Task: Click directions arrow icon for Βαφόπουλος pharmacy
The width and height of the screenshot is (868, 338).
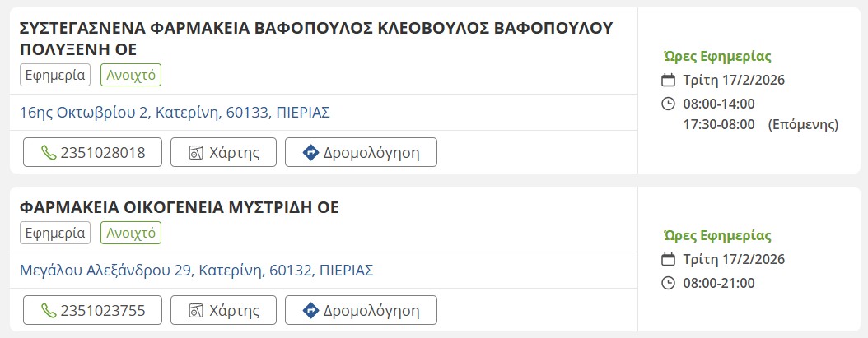Action: coord(310,153)
